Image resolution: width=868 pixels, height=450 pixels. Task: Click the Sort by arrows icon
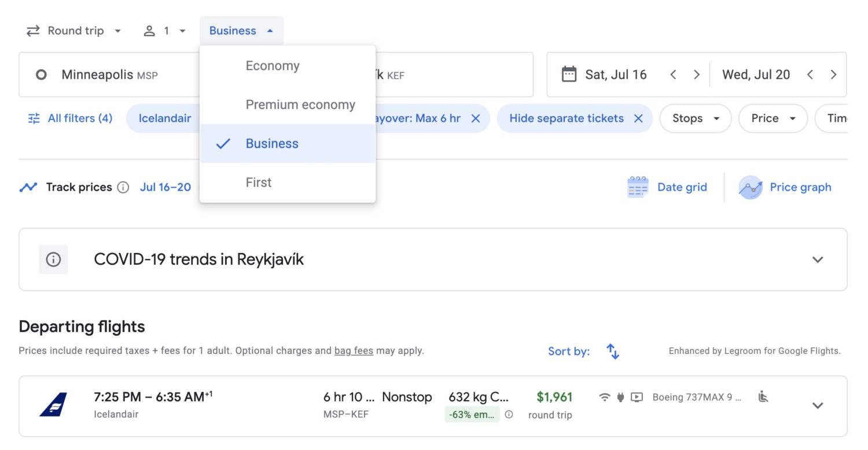click(x=613, y=351)
